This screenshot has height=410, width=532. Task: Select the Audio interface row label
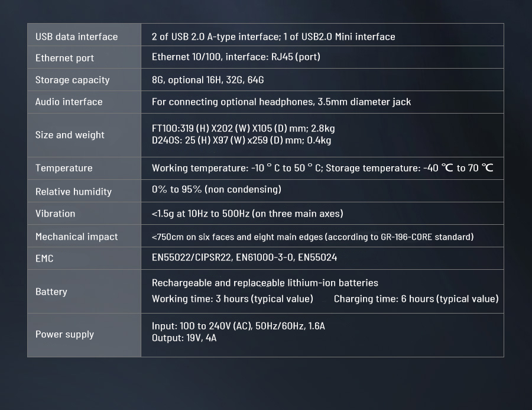(x=69, y=102)
